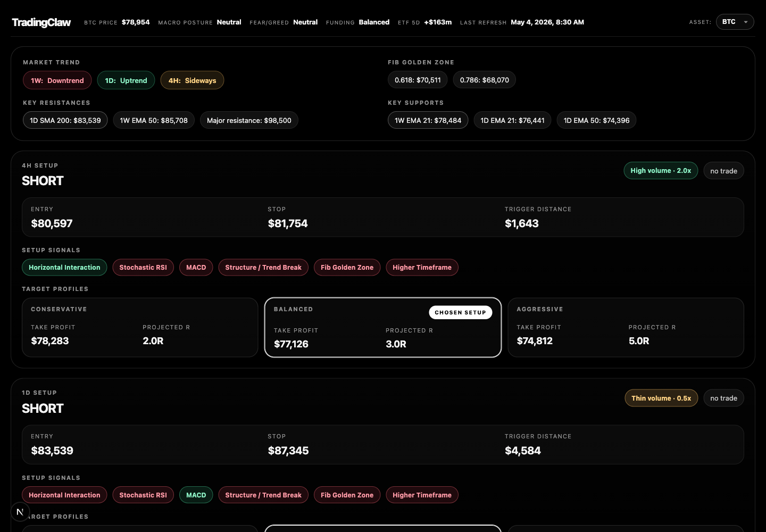
Task: Choose the Conservative target profile card
Action: point(140,327)
